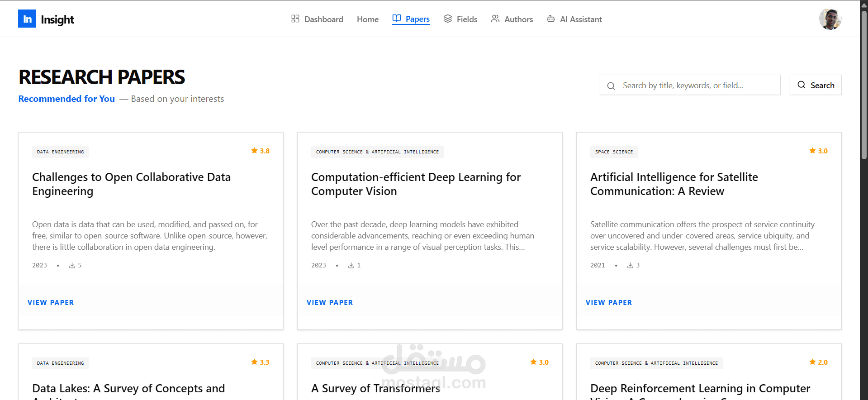Click the Authors people icon
Image resolution: width=868 pixels, height=400 pixels.
[x=495, y=19]
